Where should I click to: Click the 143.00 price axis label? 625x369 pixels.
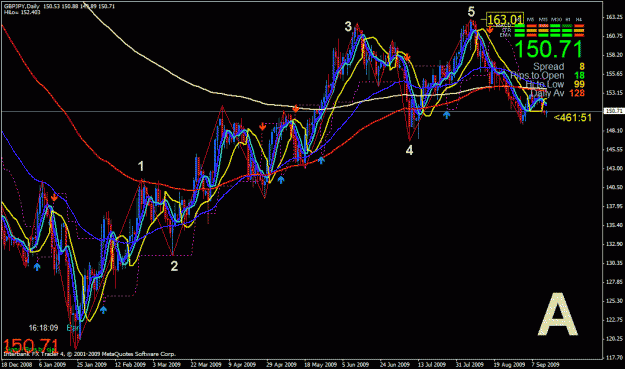[x=614, y=169]
